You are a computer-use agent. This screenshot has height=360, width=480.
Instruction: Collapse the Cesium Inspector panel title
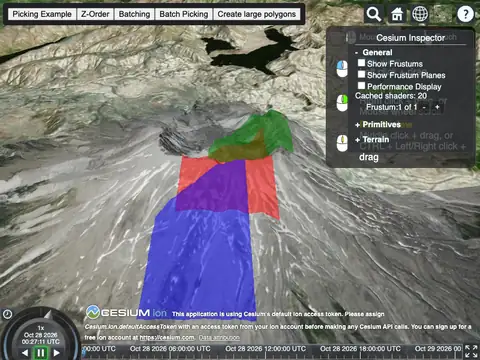[x=410, y=38]
